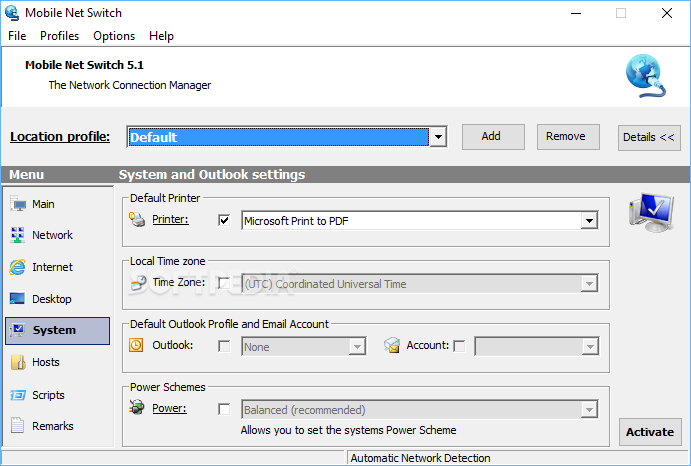
Task: Open the Outlook profile None dropdown
Action: click(x=357, y=347)
